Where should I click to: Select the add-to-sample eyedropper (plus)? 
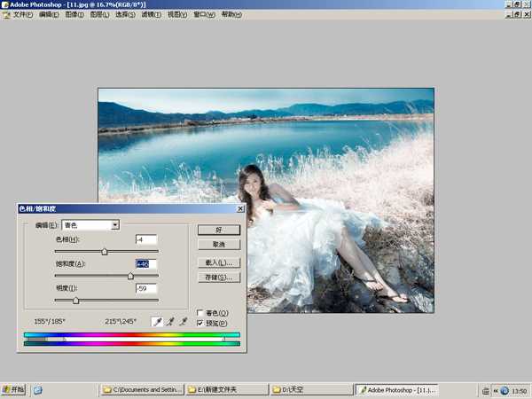(170, 321)
